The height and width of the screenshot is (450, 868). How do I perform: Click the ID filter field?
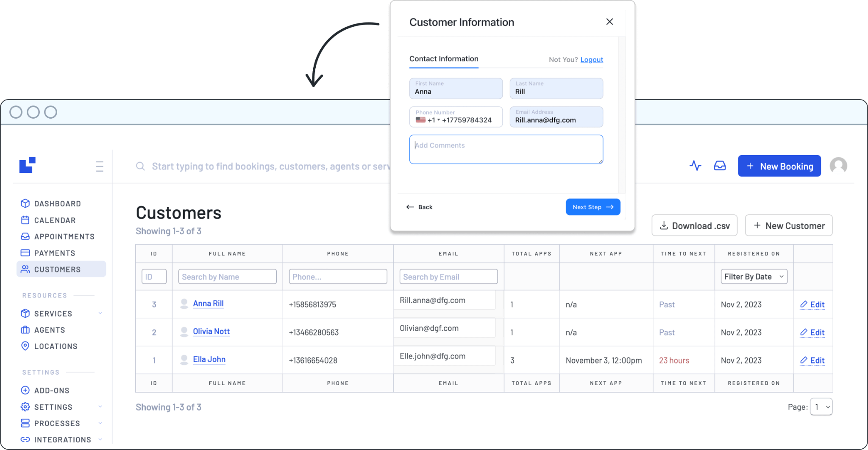pos(154,277)
